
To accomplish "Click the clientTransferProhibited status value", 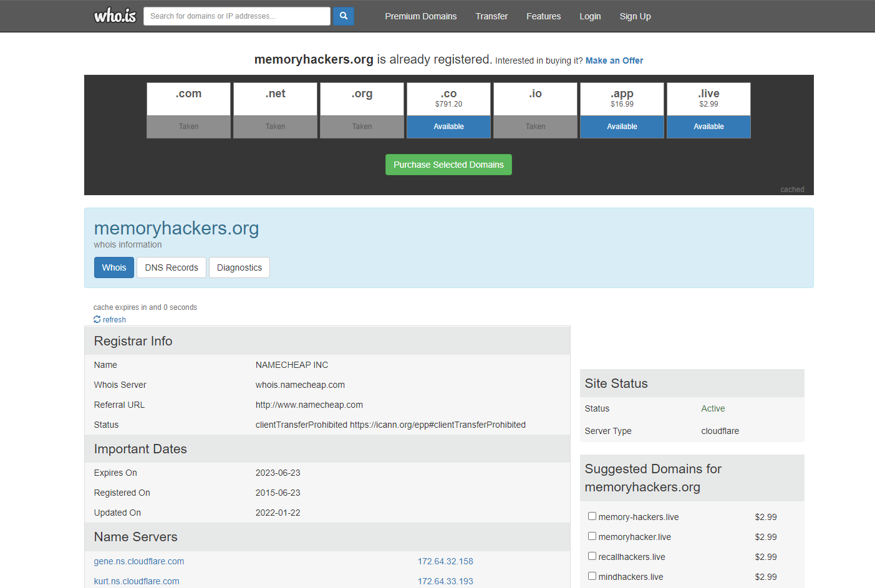I will (390, 425).
